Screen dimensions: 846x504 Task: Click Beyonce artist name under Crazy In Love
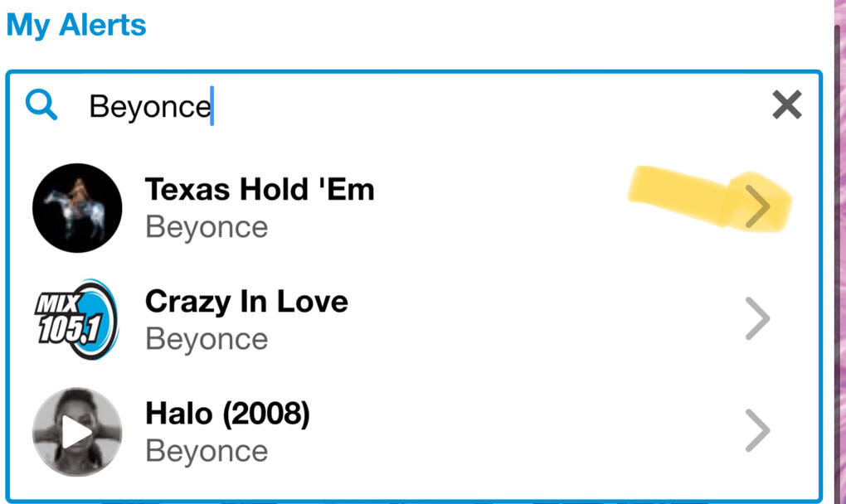click(x=207, y=339)
